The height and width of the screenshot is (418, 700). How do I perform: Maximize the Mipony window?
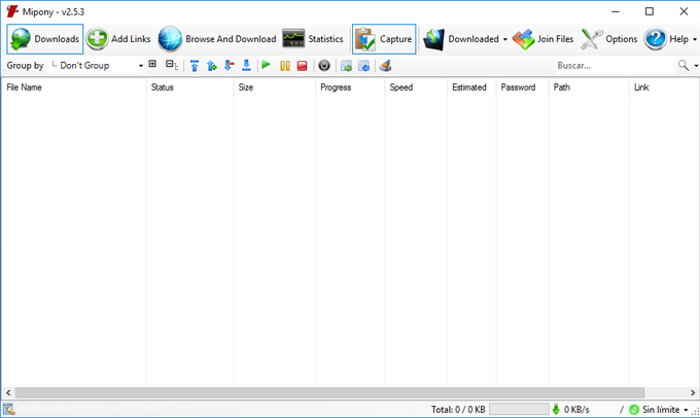tap(650, 11)
